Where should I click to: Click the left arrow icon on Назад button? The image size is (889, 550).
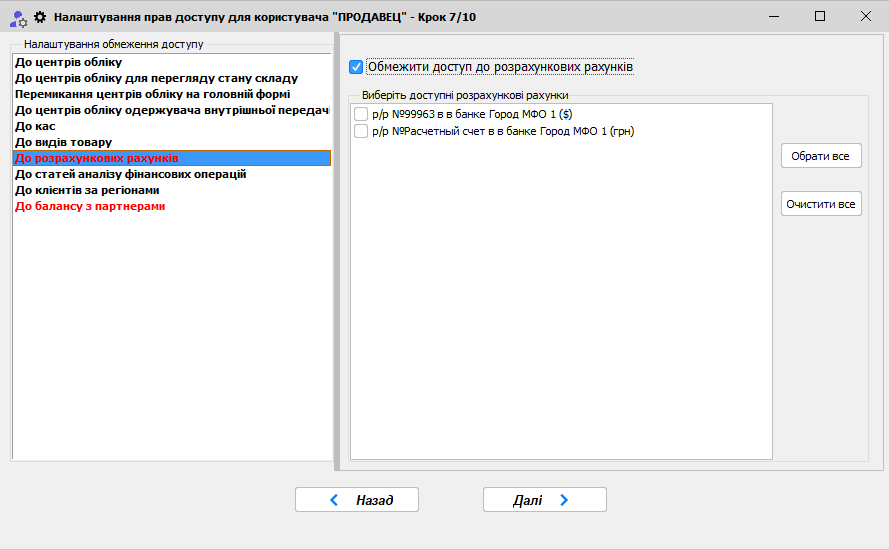(334, 500)
